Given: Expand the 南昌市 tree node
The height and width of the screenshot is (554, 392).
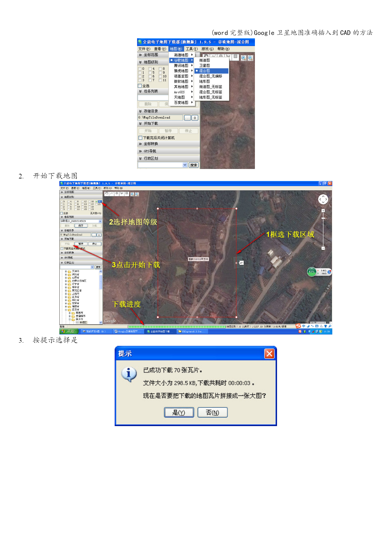Looking at the screenshot, I should [x=69, y=313].
